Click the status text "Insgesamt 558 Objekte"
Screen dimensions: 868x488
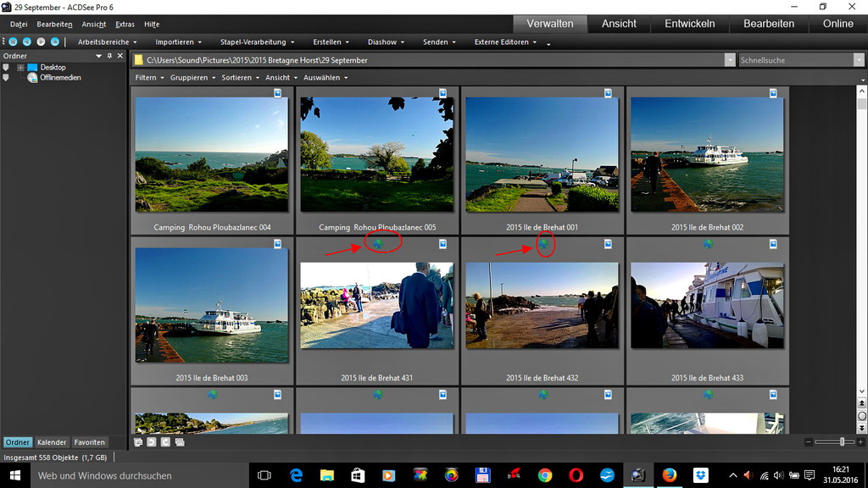(x=42, y=457)
